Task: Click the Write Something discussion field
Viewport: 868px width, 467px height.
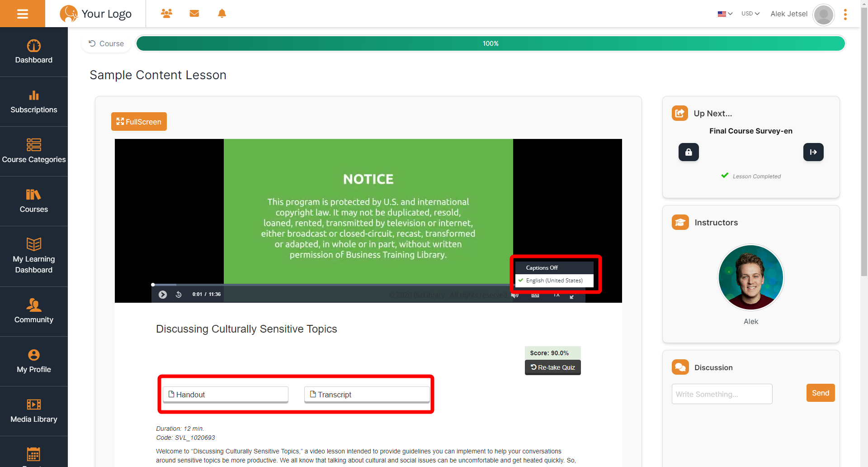Action: 722,394
